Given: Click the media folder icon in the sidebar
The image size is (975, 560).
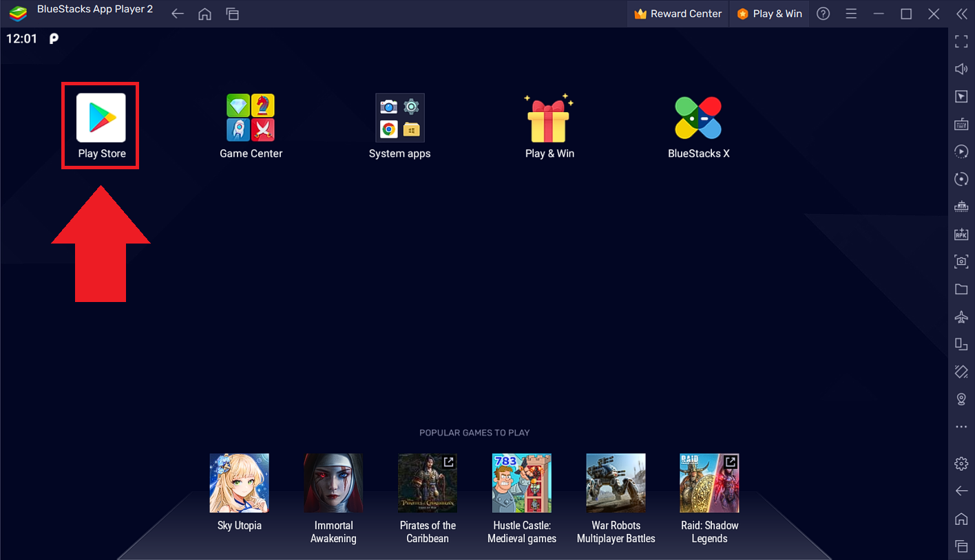Looking at the screenshot, I should pos(961,289).
